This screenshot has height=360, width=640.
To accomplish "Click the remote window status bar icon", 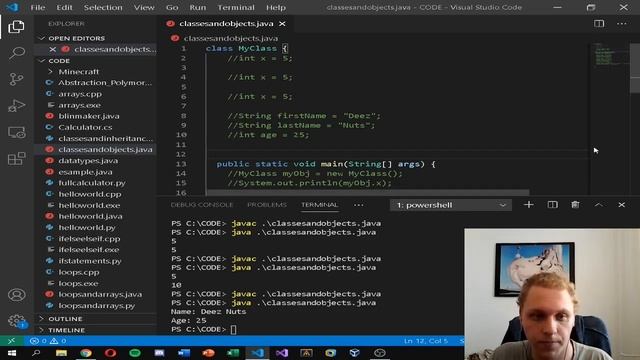I will click(x=11, y=340).
